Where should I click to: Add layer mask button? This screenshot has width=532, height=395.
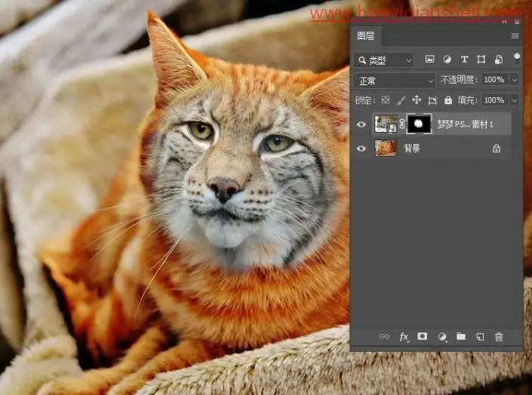click(422, 336)
